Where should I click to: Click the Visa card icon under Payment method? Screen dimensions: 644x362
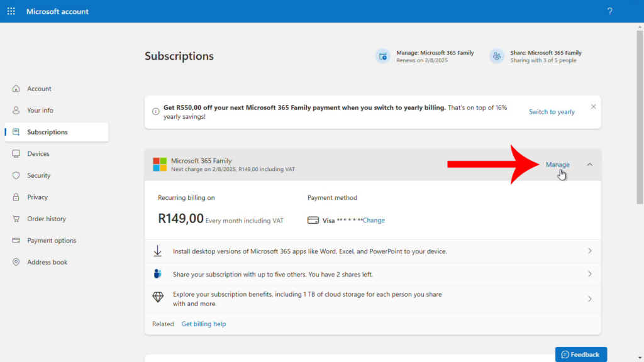313,220
